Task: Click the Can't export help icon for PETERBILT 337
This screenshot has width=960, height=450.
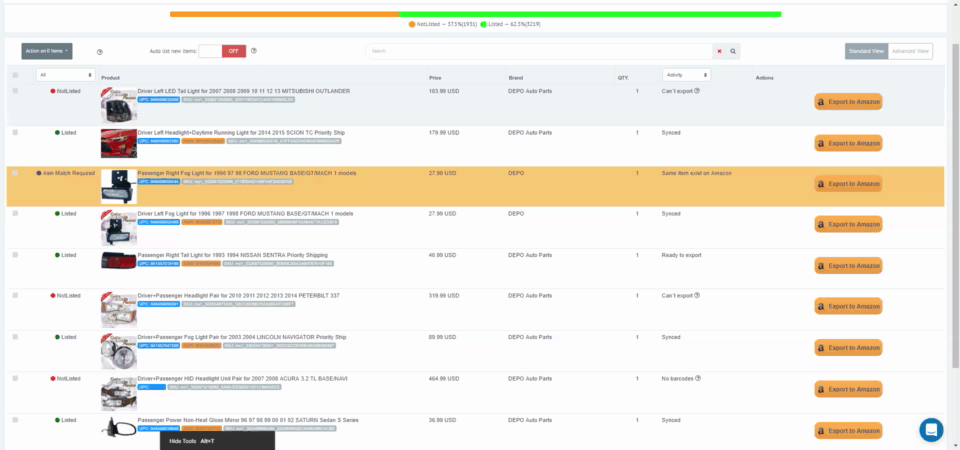Action: pyautogui.click(x=697, y=295)
